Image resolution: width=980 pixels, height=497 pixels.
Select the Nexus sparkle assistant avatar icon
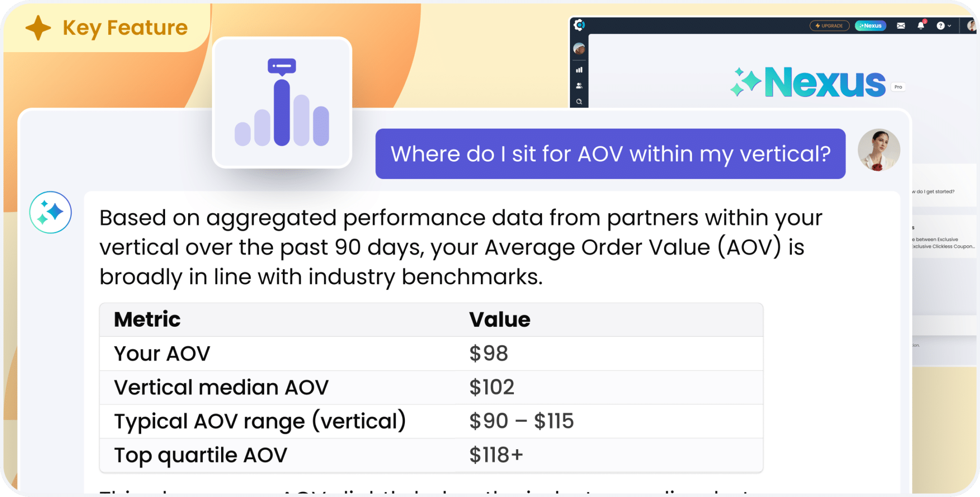coord(50,212)
